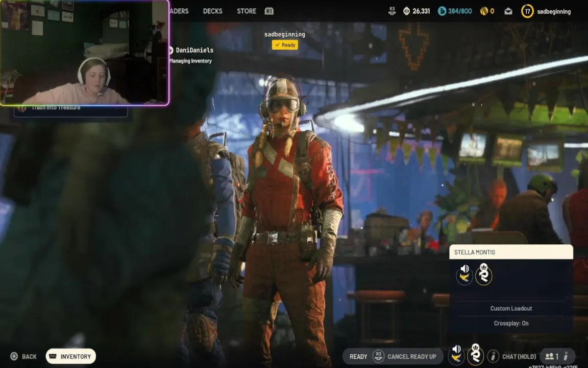The height and width of the screenshot is (368, 588).
Task: Click the stick icon beside Chat (Hold)
Action: pos(493,356)
